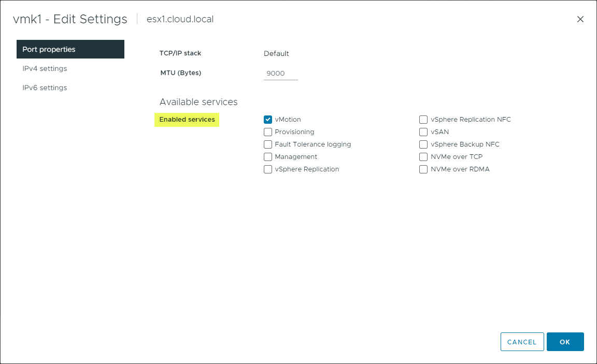Check vSphere Backup NFC
Viewport: 597px width, 364px height.
tap(423, 144)
